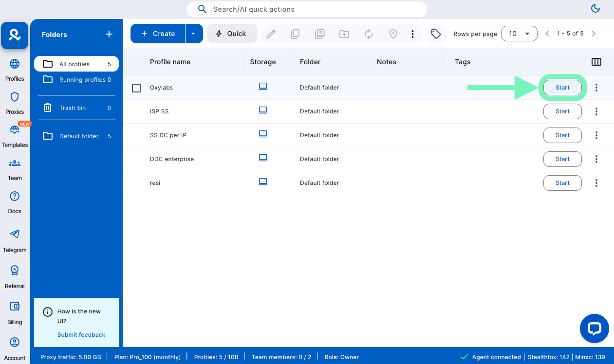This screenshot has height=364, width=614.
Task: Open the Proxies section in the sidebar
Action: click(15, 103)
